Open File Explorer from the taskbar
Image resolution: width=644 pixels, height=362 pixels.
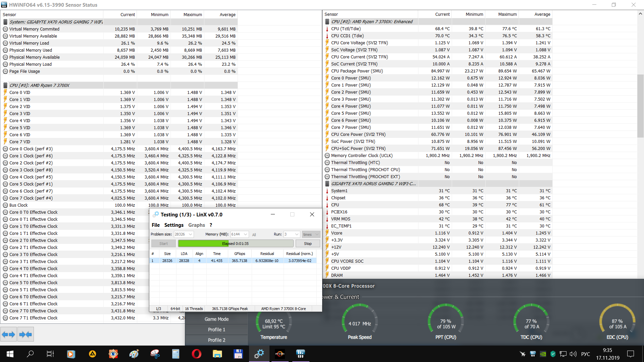point(217,354)
